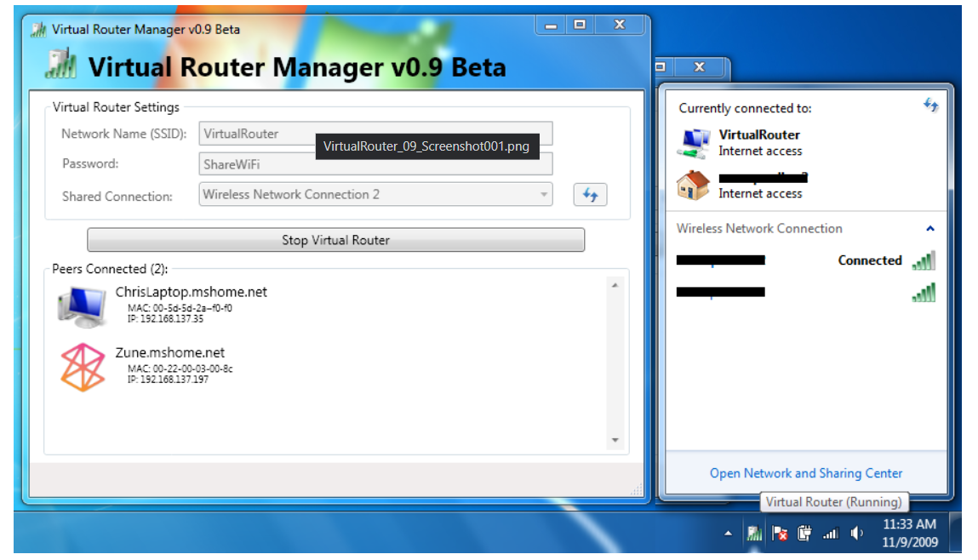Viewport: 978px width, 560px height.
Task: Click the volume speaker icon
Action: point(856,534)
